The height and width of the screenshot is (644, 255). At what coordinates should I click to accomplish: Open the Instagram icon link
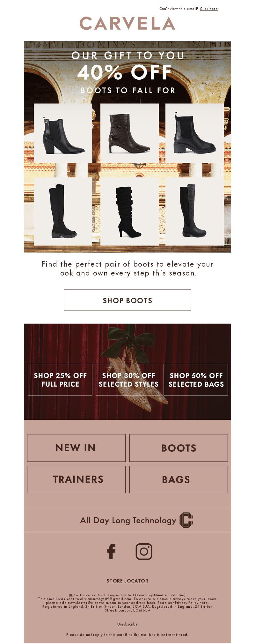point(144,551)
